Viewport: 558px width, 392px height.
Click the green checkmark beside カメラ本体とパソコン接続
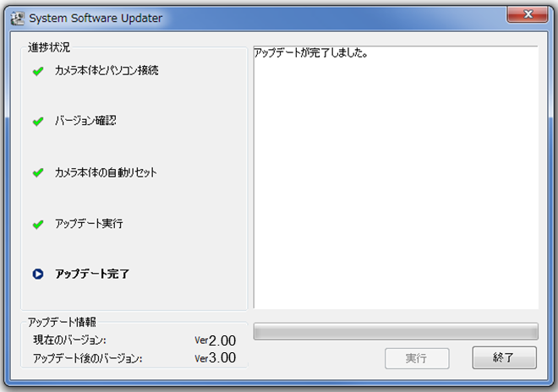click(x=37, y=71)
